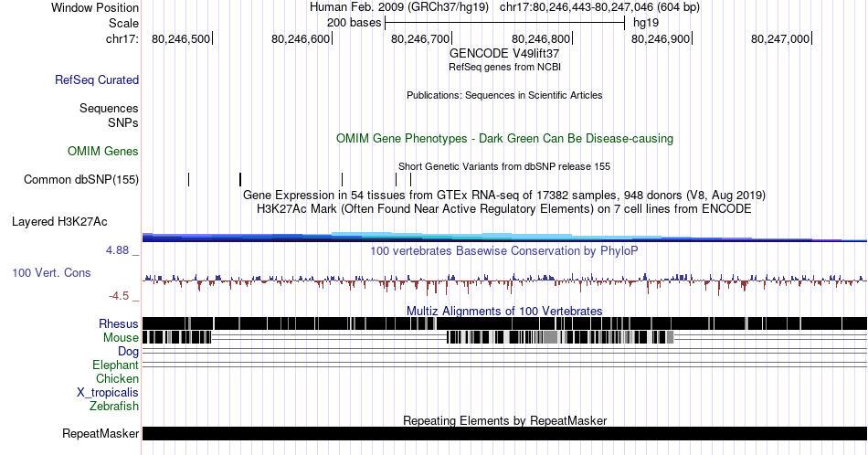
Task: Select the Chicken species label
Action: tap(117, 378)
